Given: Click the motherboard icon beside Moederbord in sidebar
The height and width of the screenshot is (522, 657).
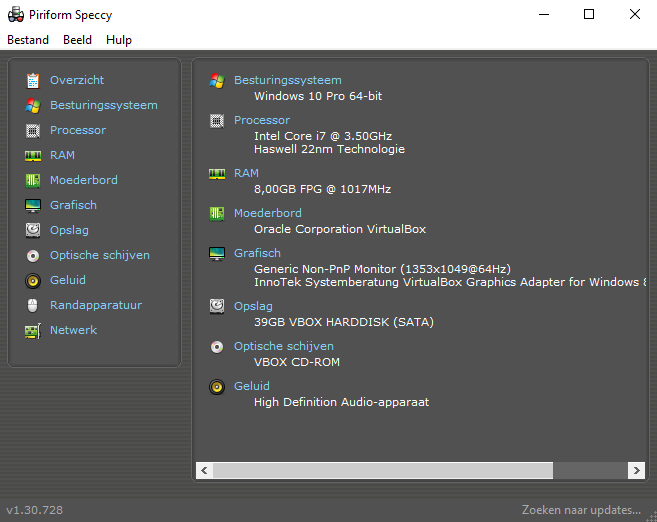Looking at the screenshot, I should [33, 180].
